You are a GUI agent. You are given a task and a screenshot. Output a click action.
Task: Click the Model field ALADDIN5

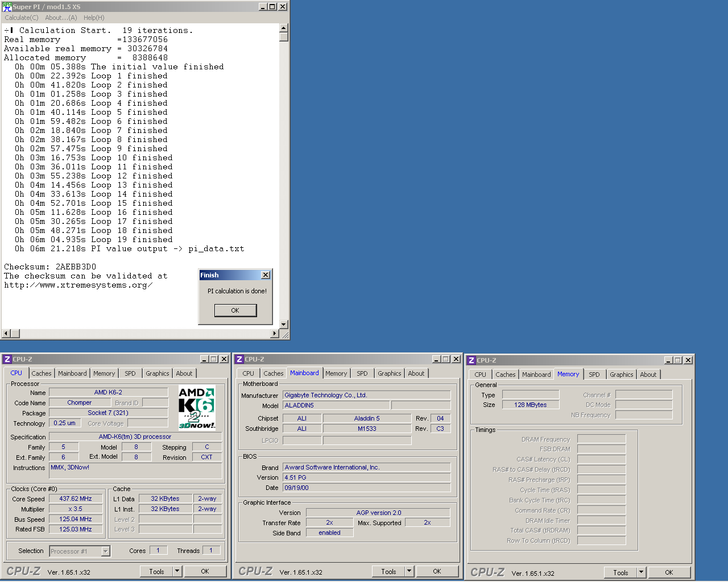coord(336,405)
